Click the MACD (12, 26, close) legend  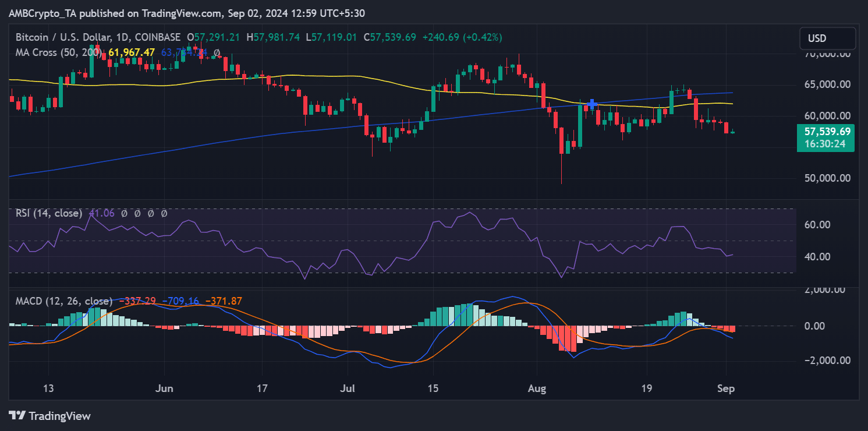coord(64,301)
